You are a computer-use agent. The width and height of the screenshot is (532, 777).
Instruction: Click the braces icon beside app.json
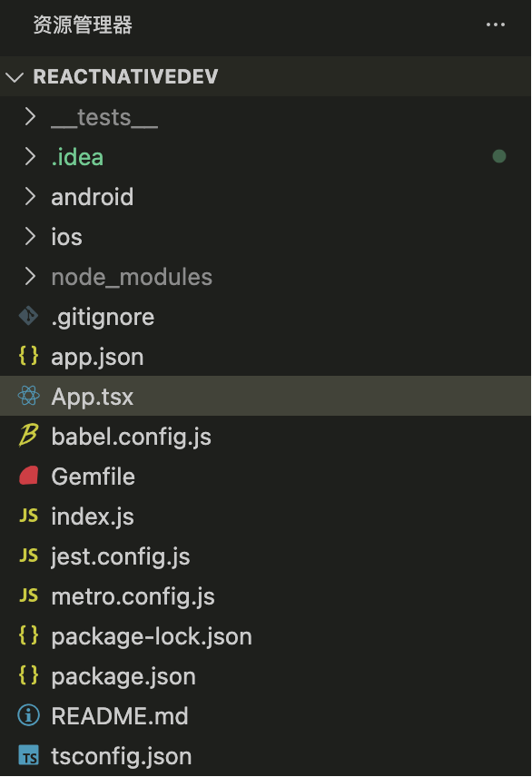point(29,356)
